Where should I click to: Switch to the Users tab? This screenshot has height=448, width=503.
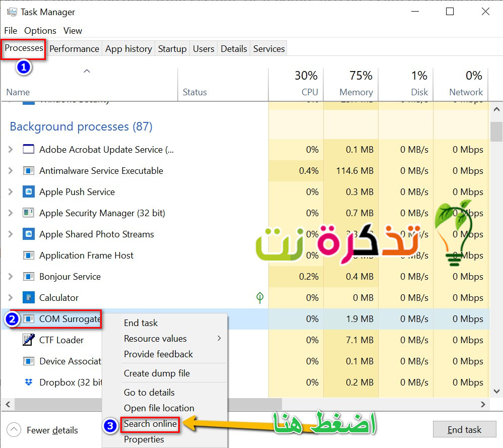pyautogui.click(x=204, y=48)
